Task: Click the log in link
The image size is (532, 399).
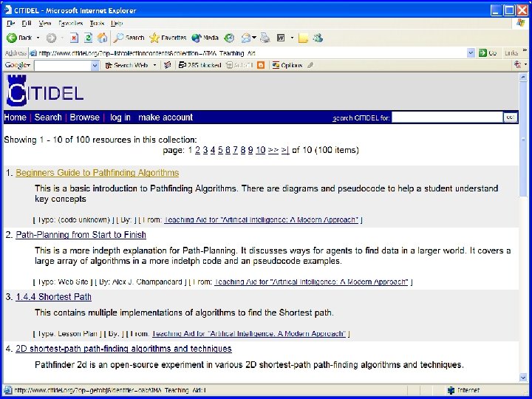Action: click(x=120, y=117)
